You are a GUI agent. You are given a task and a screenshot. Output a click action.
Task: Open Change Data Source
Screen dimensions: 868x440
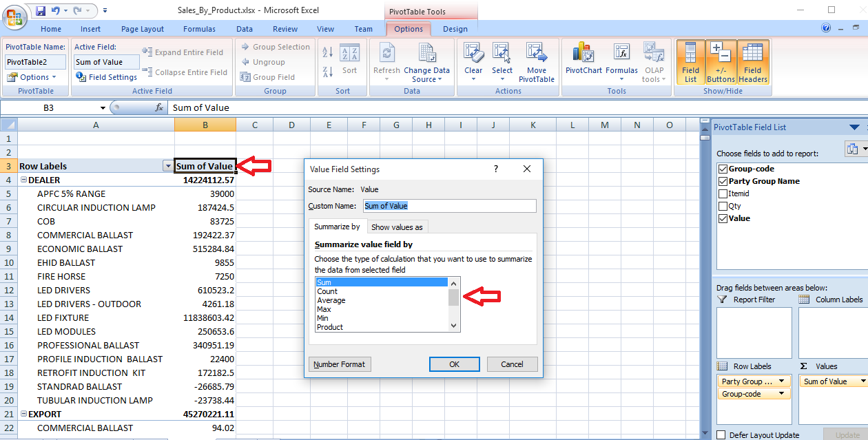[x=426, y=62]
